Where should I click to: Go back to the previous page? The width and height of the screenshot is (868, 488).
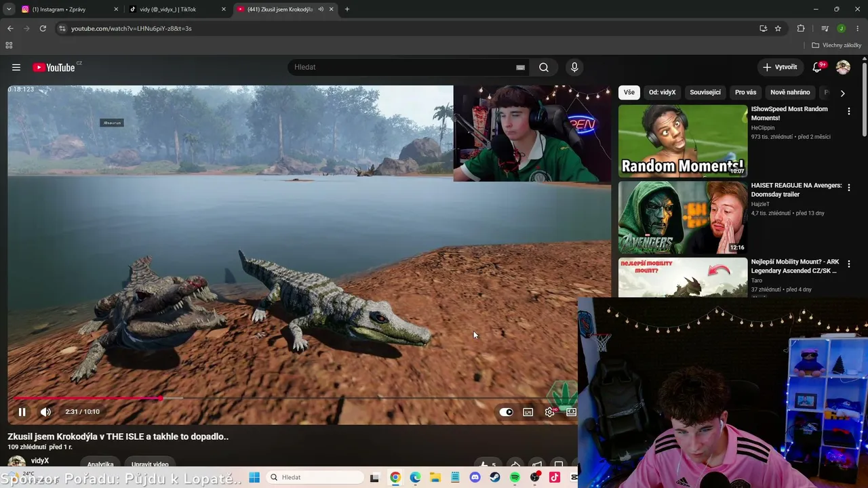coord(10,28)
